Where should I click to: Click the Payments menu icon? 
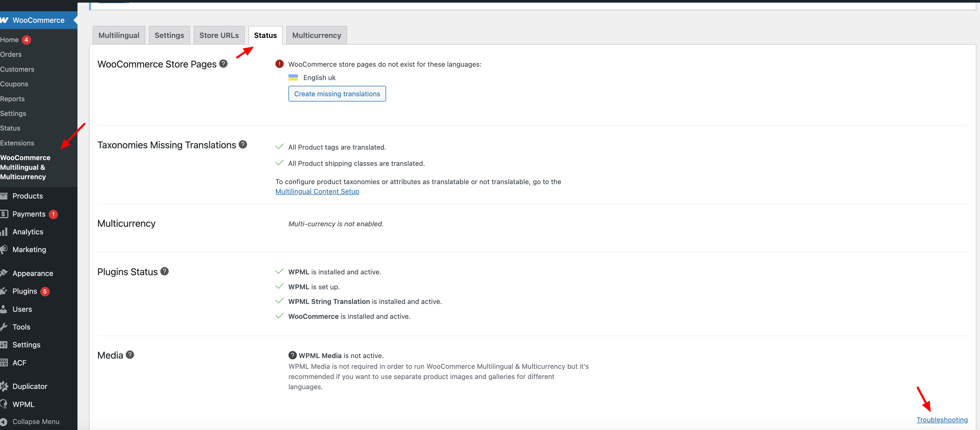click(x=4, y=214)
